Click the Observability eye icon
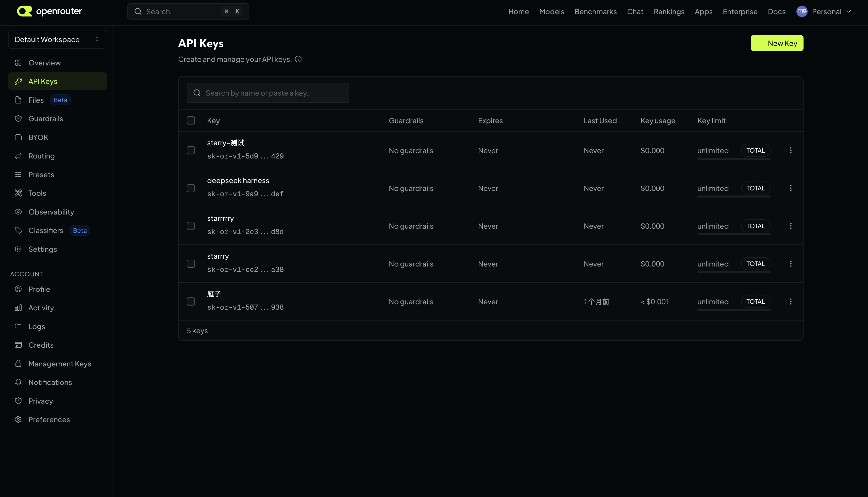Viewport: 868px width, 497px height. coord(19,212)
